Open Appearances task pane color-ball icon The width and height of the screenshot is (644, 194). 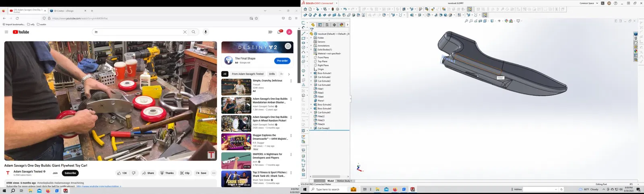click(636, 51)
